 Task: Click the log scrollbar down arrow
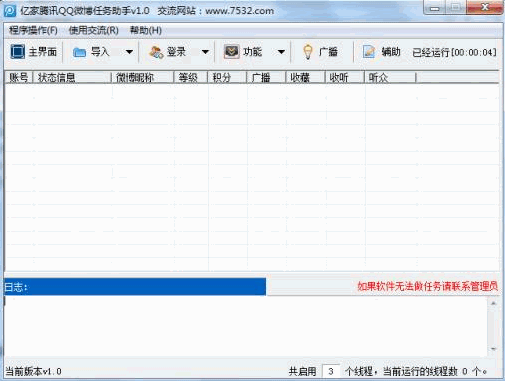[x=493, y=349]
